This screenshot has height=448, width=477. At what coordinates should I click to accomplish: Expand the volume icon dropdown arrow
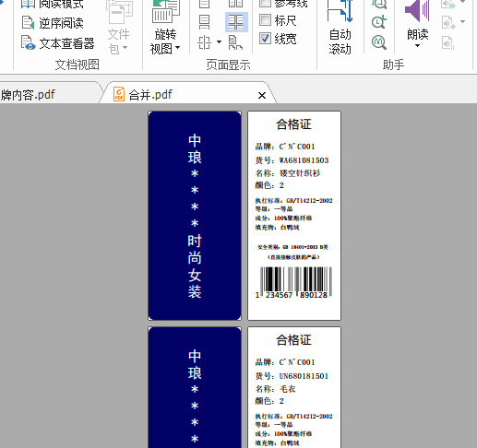click(x=462, y=21)
